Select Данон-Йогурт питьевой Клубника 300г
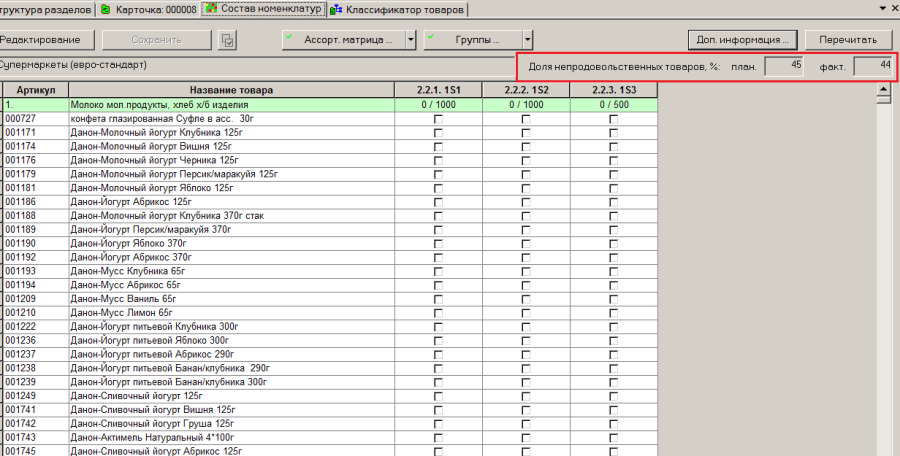This screenshot has width=900, height=456. 330,327
